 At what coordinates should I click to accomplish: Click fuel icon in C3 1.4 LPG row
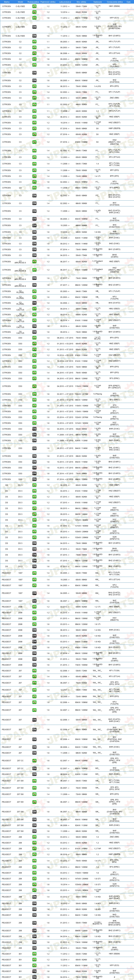(x=34, y=86)
